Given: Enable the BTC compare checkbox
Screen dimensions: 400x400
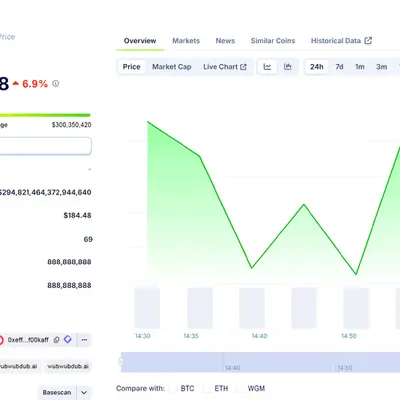Looking at the screenshot, I should (x=173, y=388).
